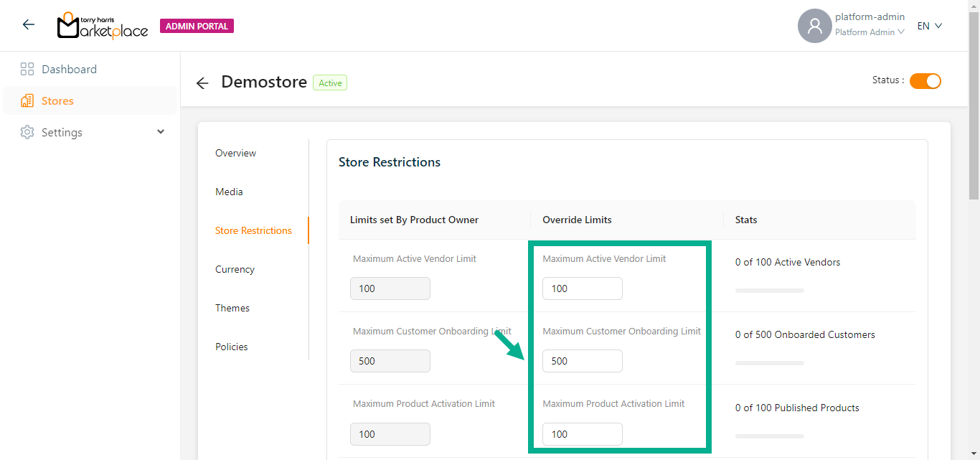
Task: Click the ADMIN PORTAL badge
Action: click(x=197, y=27)
